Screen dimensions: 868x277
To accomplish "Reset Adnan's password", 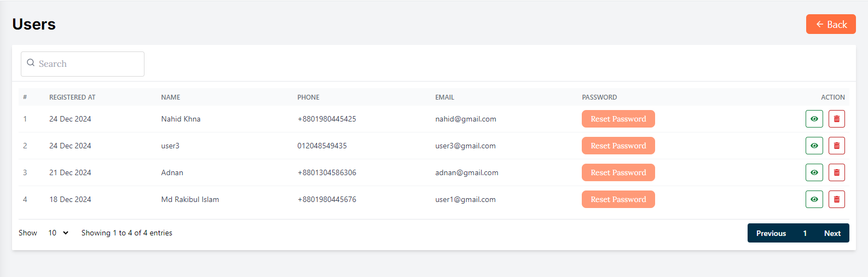I will 618,172.
